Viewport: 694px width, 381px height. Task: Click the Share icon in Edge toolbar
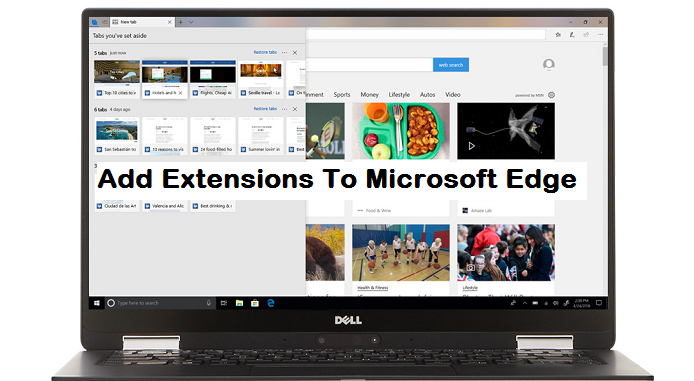[x=586, y=35]
